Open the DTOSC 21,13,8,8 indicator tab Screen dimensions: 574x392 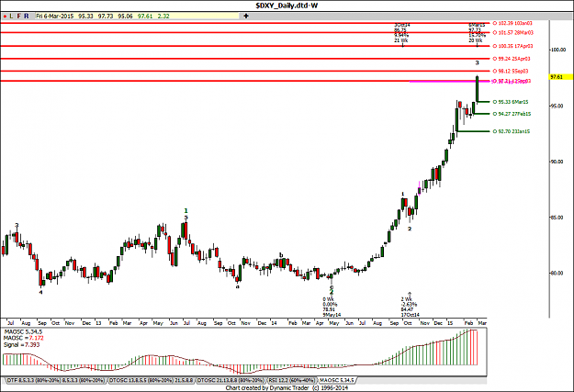(231, 381)
